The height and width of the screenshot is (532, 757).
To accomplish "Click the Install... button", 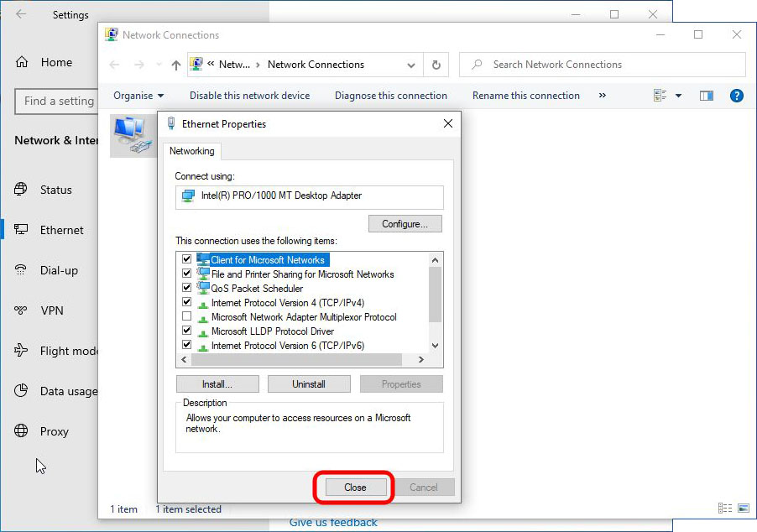I will [x=217, y=384].
